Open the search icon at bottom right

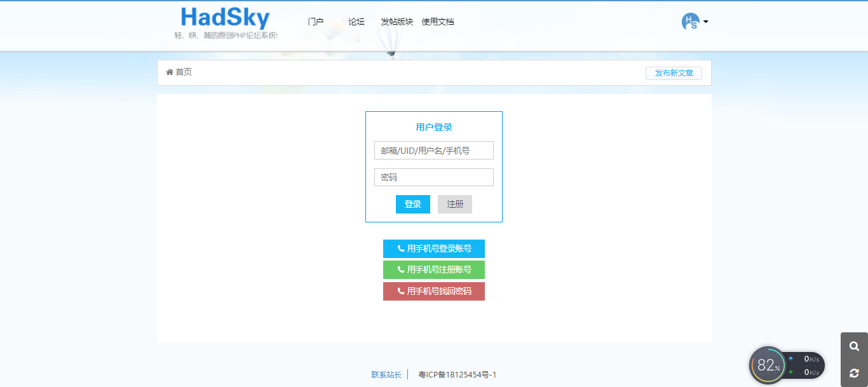pyautogui.click(x=854, y=346)
